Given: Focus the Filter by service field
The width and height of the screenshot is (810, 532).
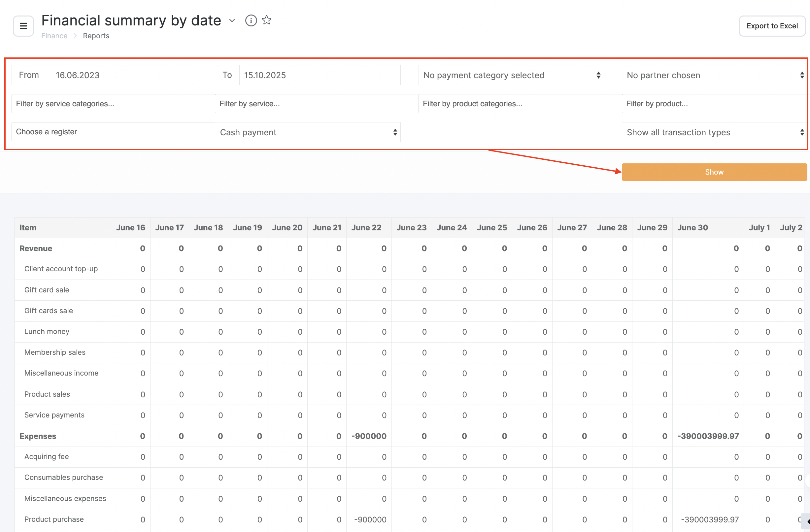Looking at the screenshot, I should click(316, 104).
